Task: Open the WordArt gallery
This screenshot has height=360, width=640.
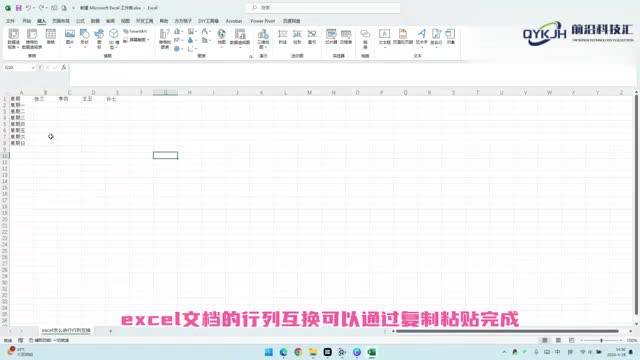Action: click(x=422, y=38)
